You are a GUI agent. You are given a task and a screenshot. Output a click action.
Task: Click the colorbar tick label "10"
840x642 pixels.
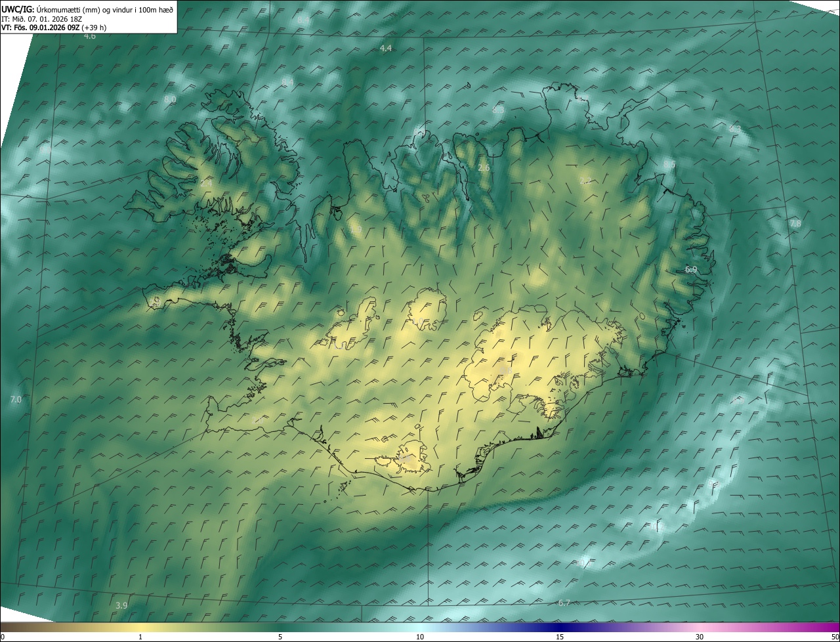(420, 637)
